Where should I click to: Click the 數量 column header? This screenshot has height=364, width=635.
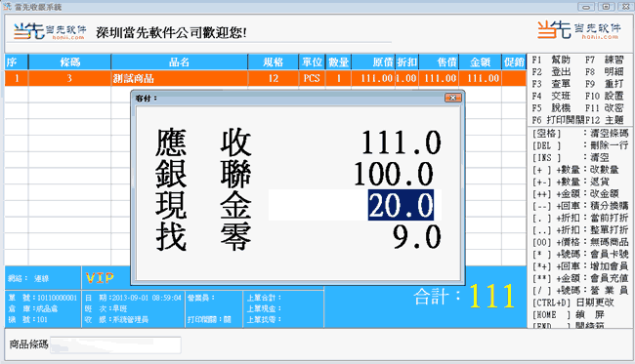339,61
